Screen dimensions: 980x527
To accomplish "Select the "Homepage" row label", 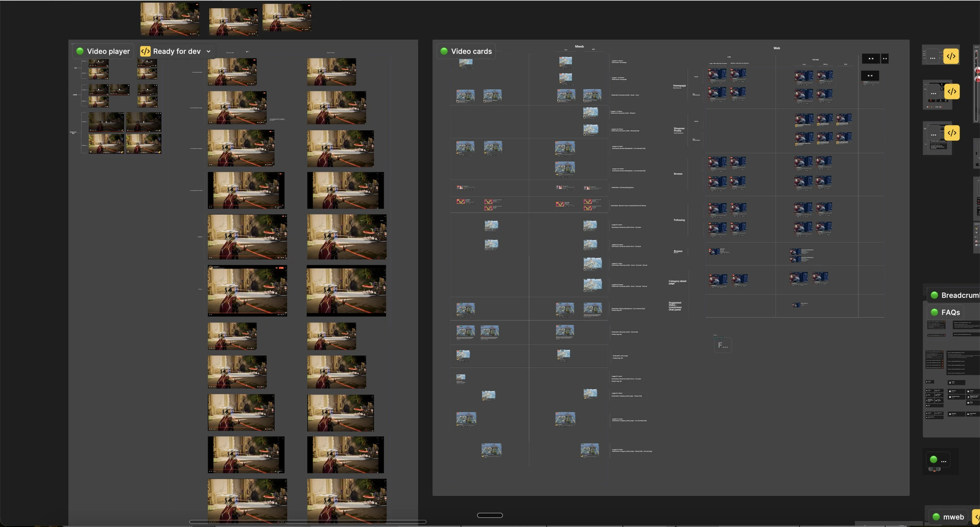I will (x=679, y=86).
